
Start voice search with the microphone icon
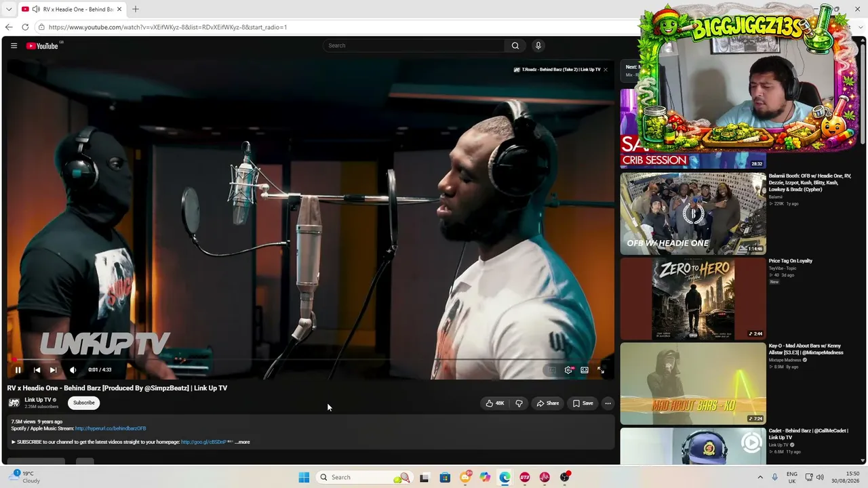point(538,45)
